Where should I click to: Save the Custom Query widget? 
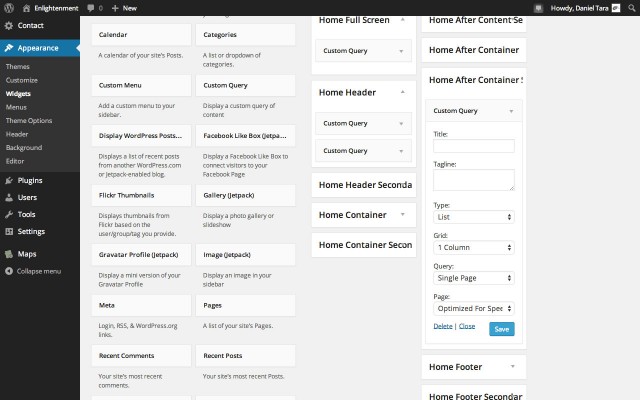point(502,329)
